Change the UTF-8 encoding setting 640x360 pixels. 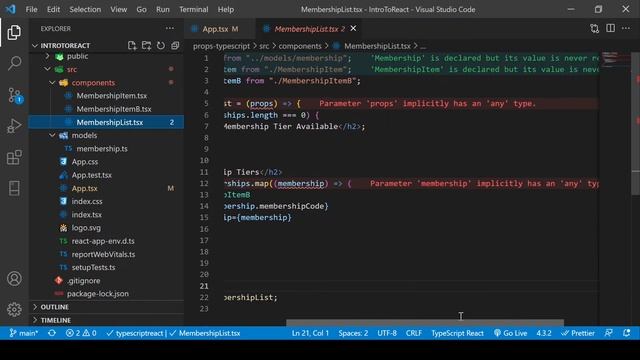pos(387,333)
